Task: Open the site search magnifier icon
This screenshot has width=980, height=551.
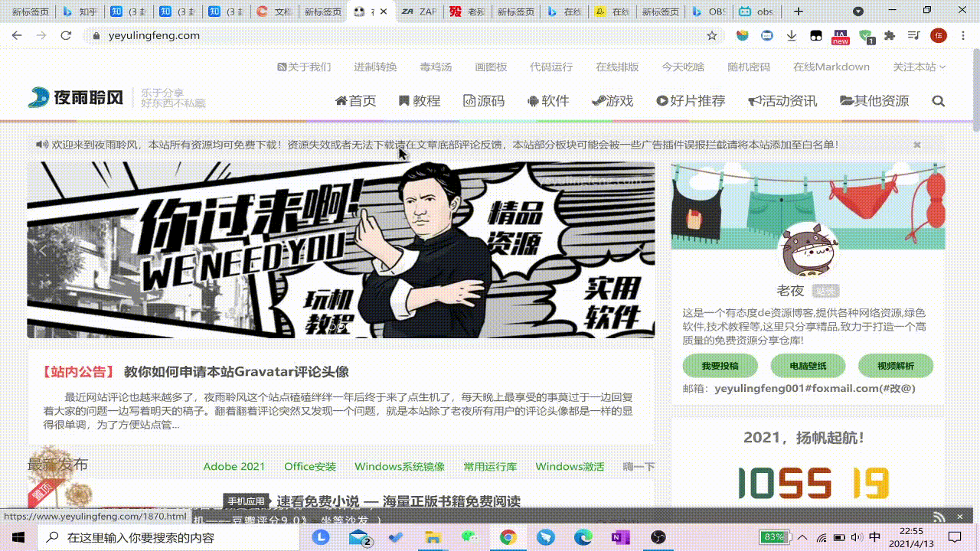Action: [x=939, y=100]
